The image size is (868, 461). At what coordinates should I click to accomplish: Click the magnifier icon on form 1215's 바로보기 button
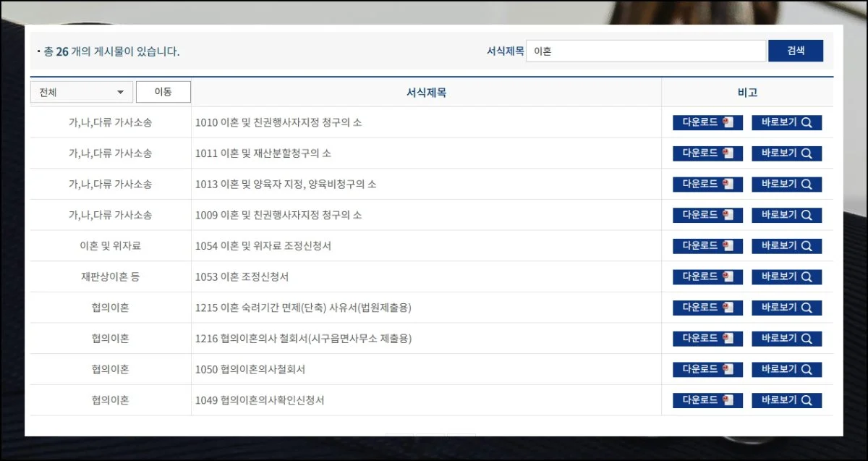[x=807, y=308]
